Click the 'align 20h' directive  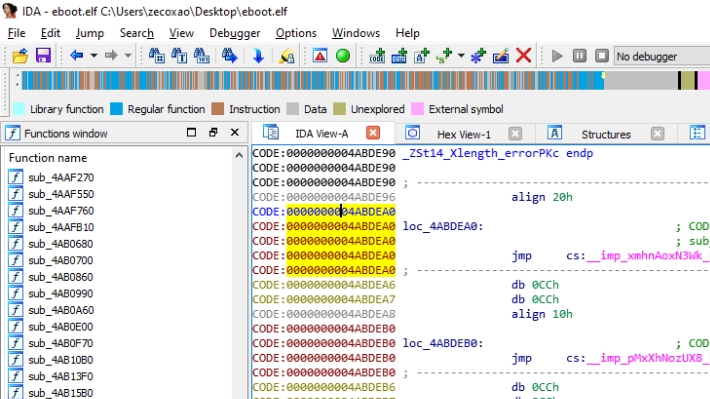(542, 197)
